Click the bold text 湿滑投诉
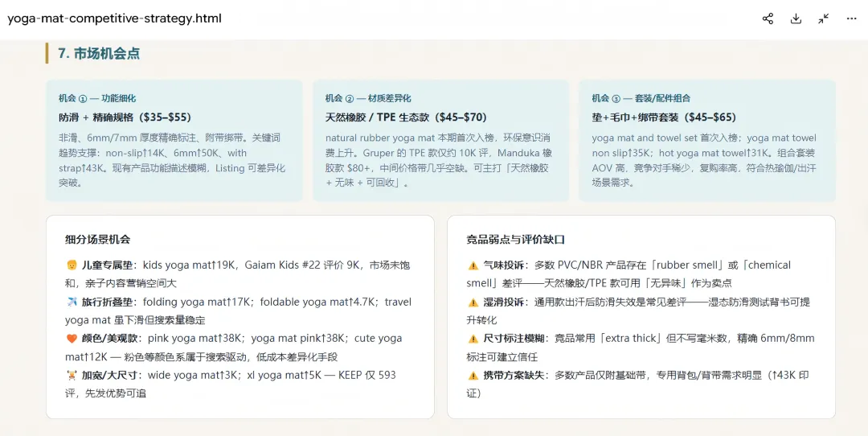The height and width of the screenshot is (436, 868). [504, 302]
